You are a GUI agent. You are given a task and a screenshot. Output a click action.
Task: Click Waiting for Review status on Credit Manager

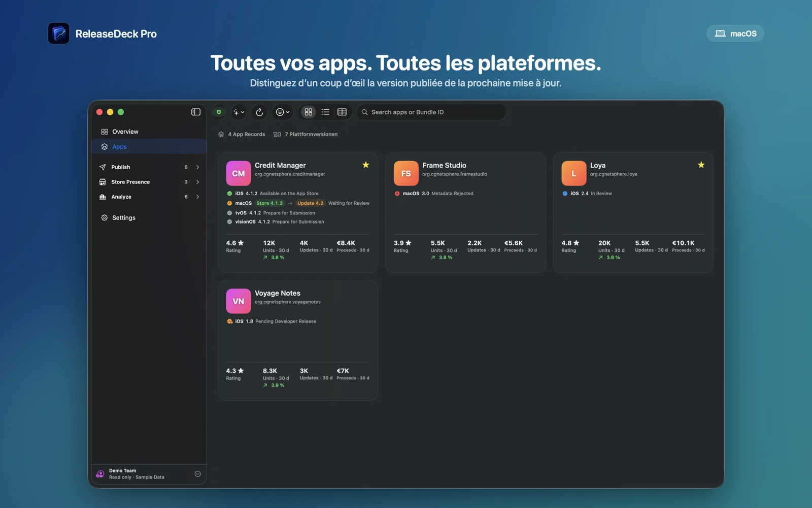349,203
